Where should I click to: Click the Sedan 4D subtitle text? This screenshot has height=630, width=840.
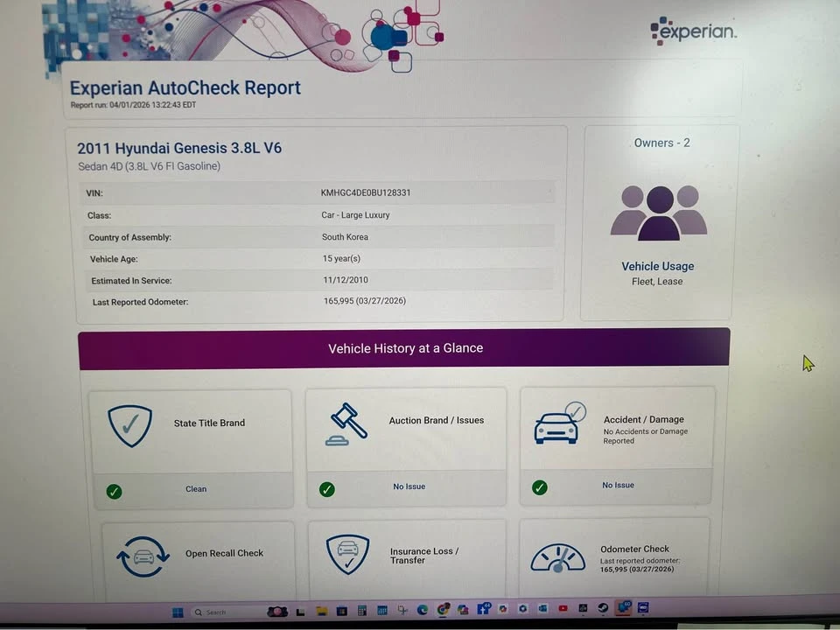pos(149,166)
